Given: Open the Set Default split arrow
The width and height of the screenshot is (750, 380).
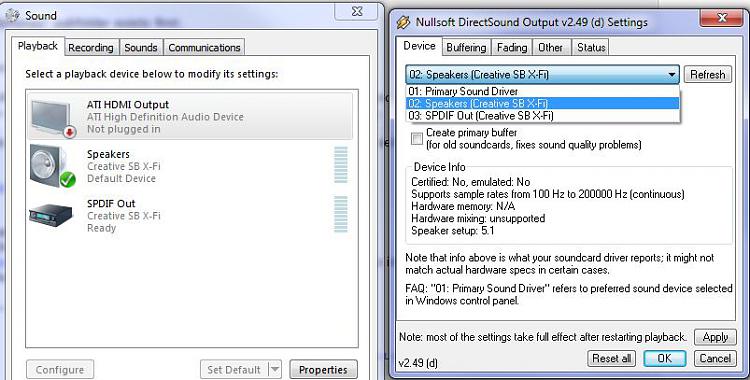Looking at the screenshot, I should tap(275, 369).
